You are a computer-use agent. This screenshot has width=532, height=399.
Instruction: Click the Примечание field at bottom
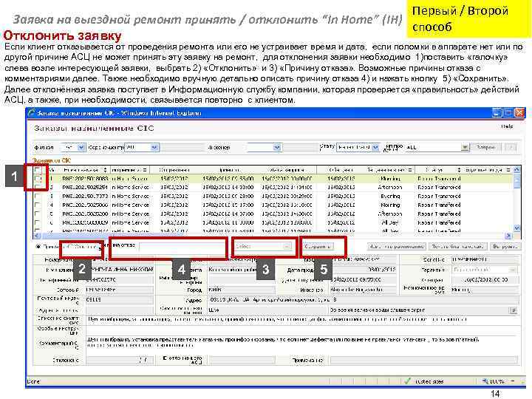tap(424, 360)
